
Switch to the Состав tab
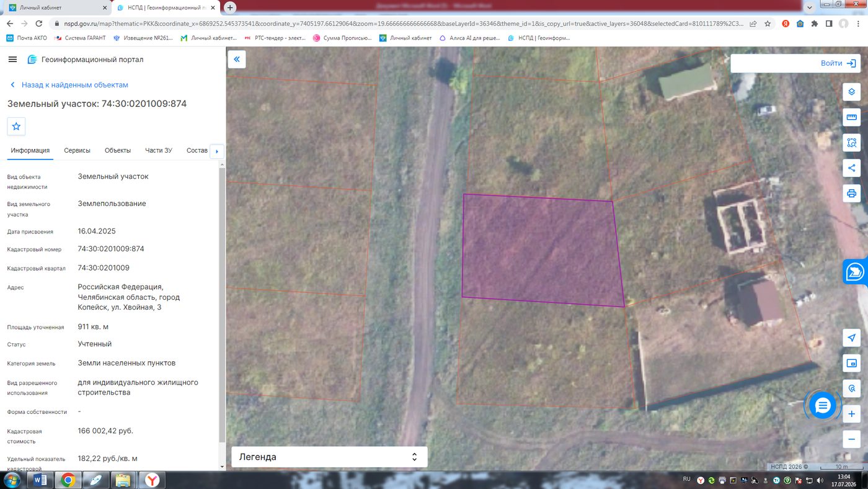pos(197,150)
